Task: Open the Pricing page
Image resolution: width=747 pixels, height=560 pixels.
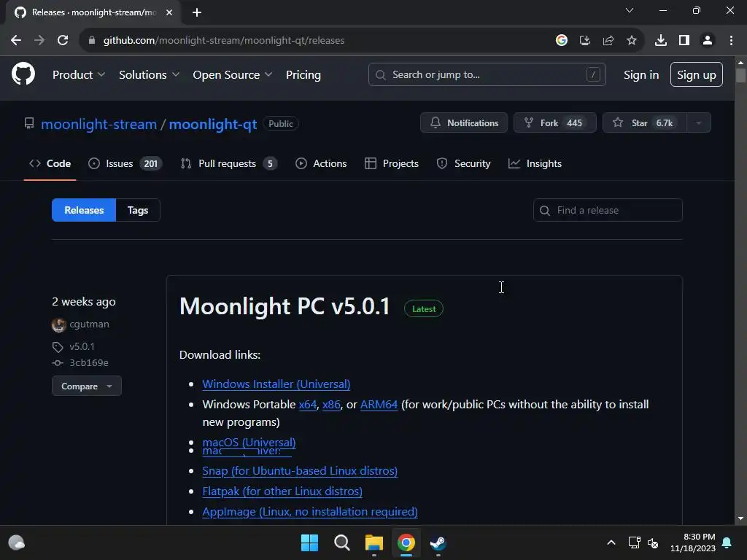Action: [303, 75]
